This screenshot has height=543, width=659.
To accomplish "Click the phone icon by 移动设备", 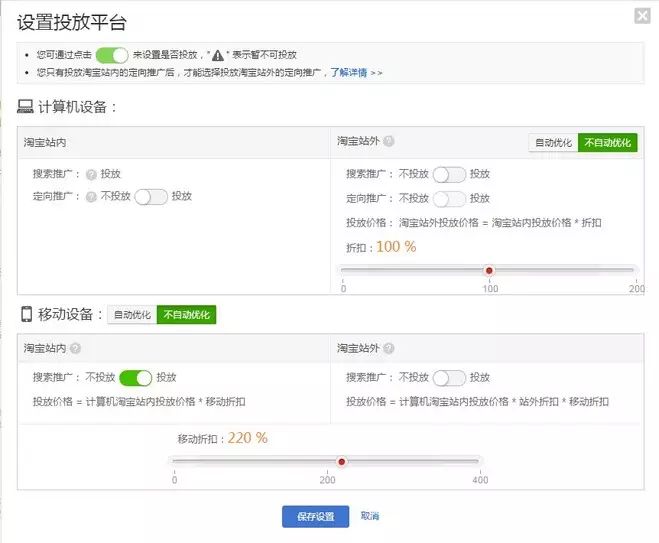I will pos(26,314).
